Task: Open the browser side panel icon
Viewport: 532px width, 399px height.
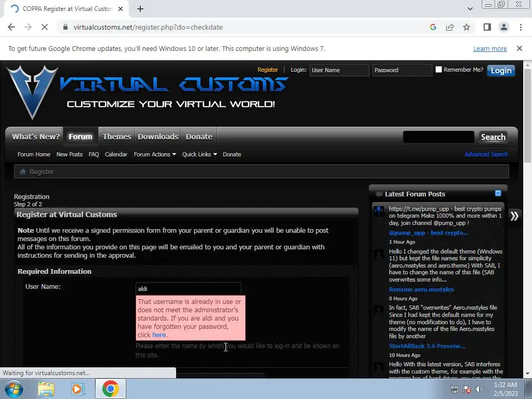Action: point(487,27)
